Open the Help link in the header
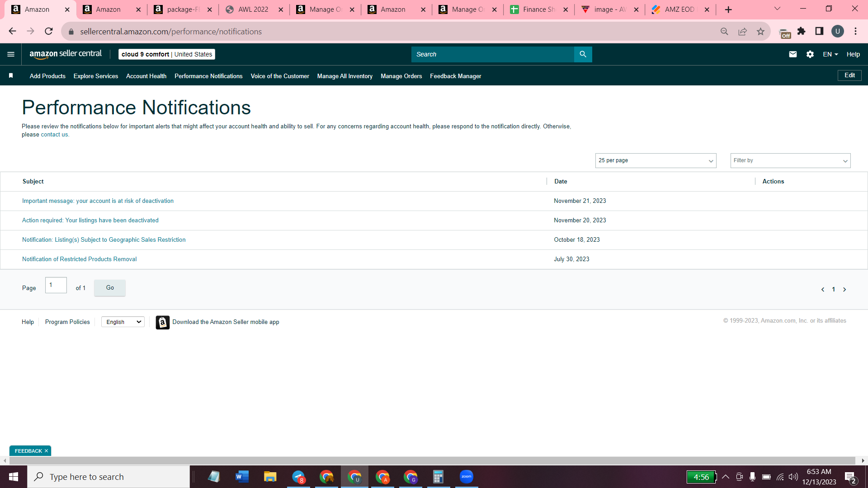Viewport: 868px width, 488px height. tap(853, 54)
